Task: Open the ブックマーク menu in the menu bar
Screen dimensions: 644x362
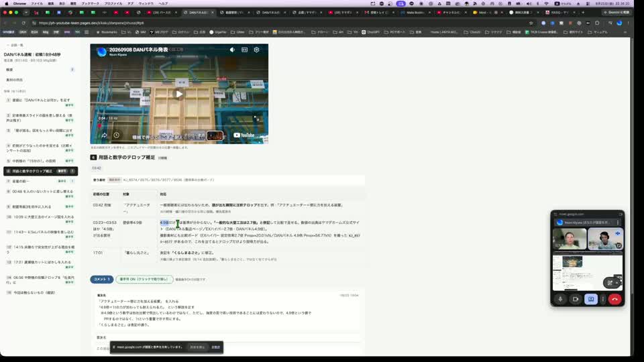Action: 90,3
